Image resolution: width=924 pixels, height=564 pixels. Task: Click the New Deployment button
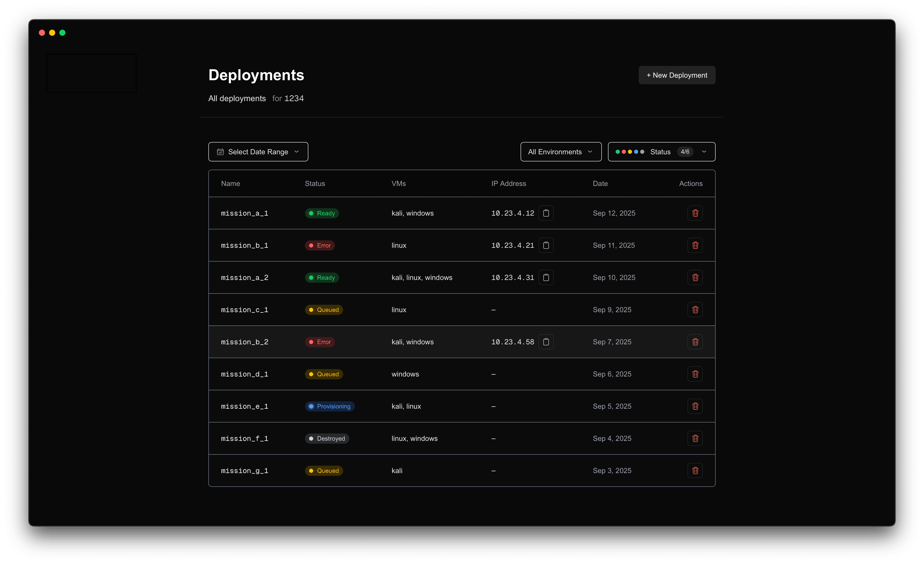pyautogui.click(x=677, y=75)
